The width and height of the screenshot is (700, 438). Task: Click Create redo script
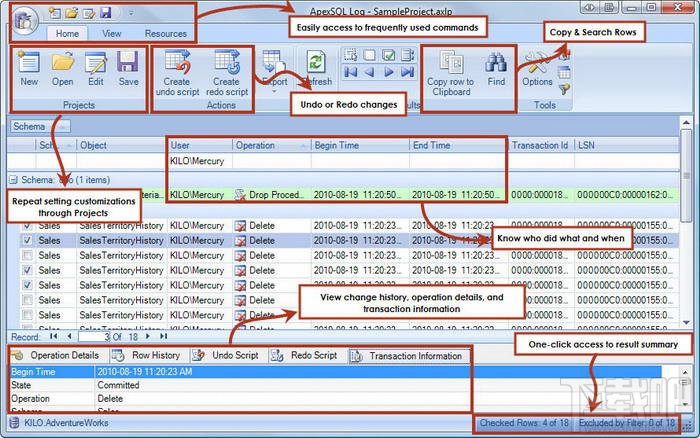[x=227, y=73]
